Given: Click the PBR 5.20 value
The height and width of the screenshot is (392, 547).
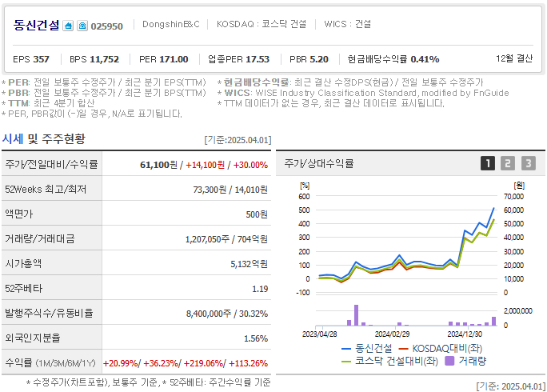Looking at the screenshot, I should [x=309, y=59].
